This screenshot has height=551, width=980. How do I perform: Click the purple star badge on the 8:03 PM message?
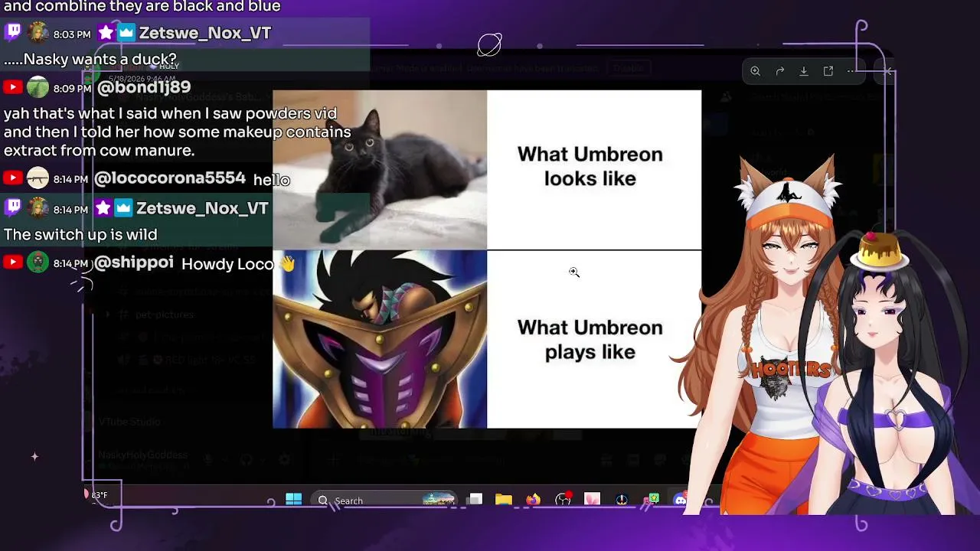tap(106, 33)
